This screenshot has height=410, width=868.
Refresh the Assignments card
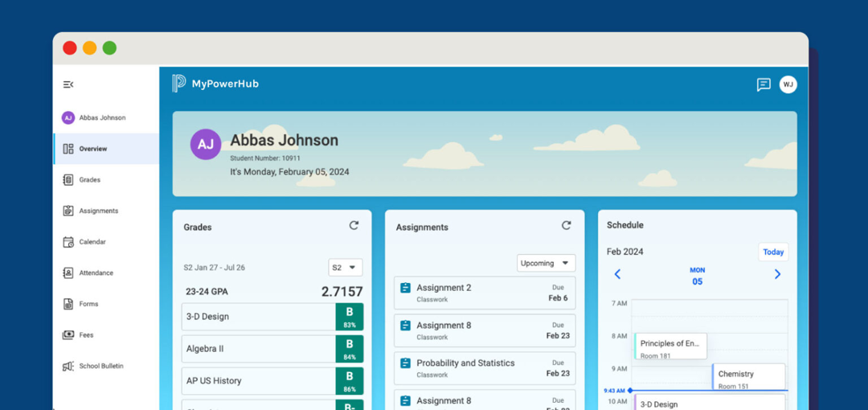coord(567,225)
